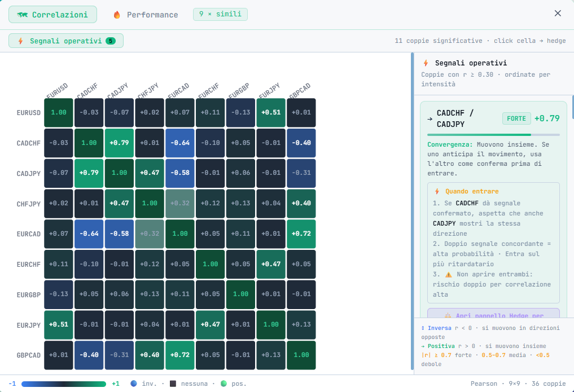The width and height of the screenshot is (574, 392).
Task: Close the correlation dialog with the X
Action: 558,13
